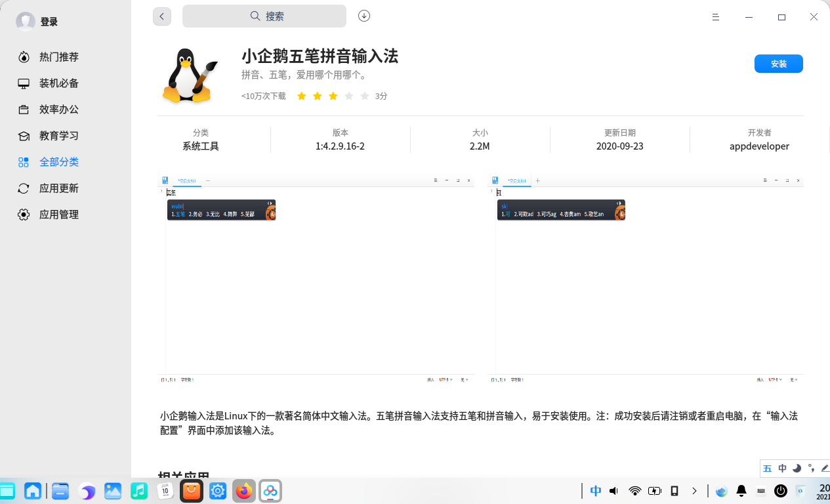The image size is (830, 504).
Task: Open Firefox from the taskbar
Action: pyautogui.click(x=244, y=490)
